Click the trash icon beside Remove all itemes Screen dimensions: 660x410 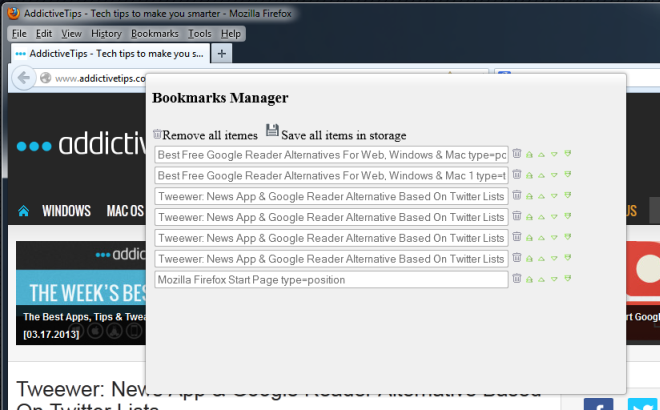click(x=157, y=134)
